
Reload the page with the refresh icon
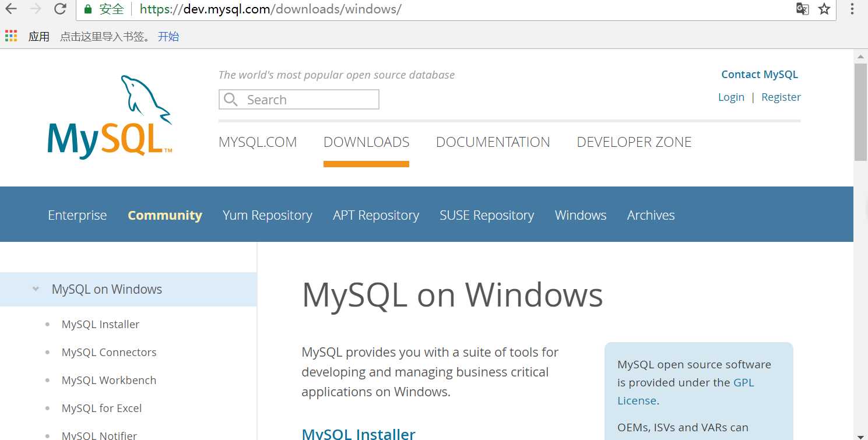59,9
